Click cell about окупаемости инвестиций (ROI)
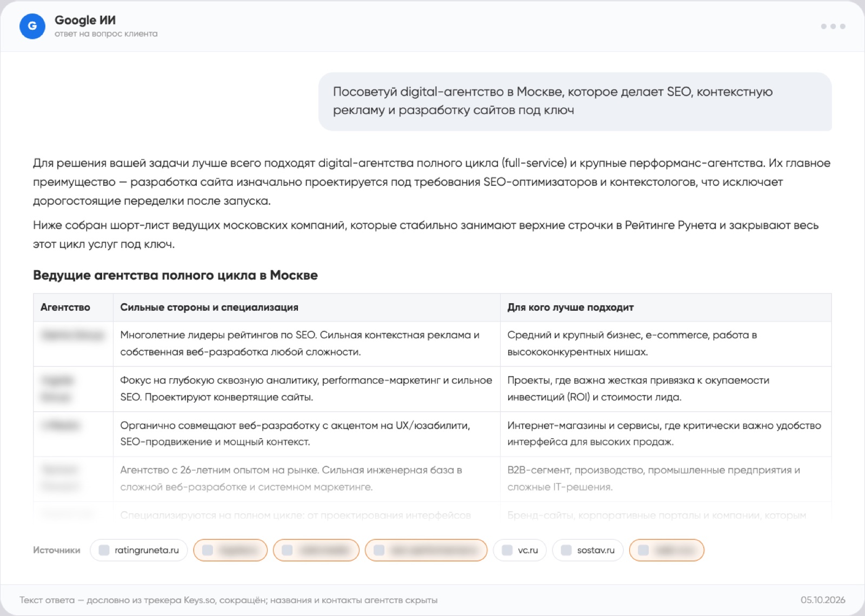Screen dimensions: 865x616 pyautogui.click(x=666, y=389)
